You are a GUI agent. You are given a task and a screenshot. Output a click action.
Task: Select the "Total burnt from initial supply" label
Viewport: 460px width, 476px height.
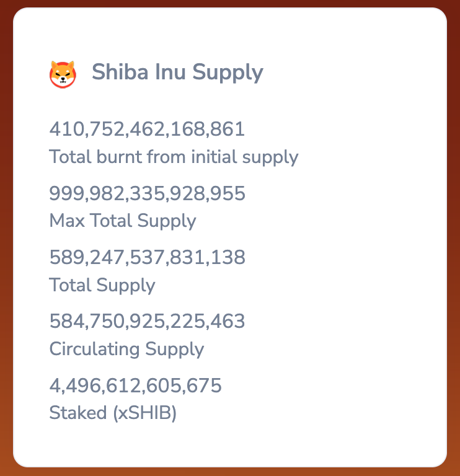[x=174, y=157]
